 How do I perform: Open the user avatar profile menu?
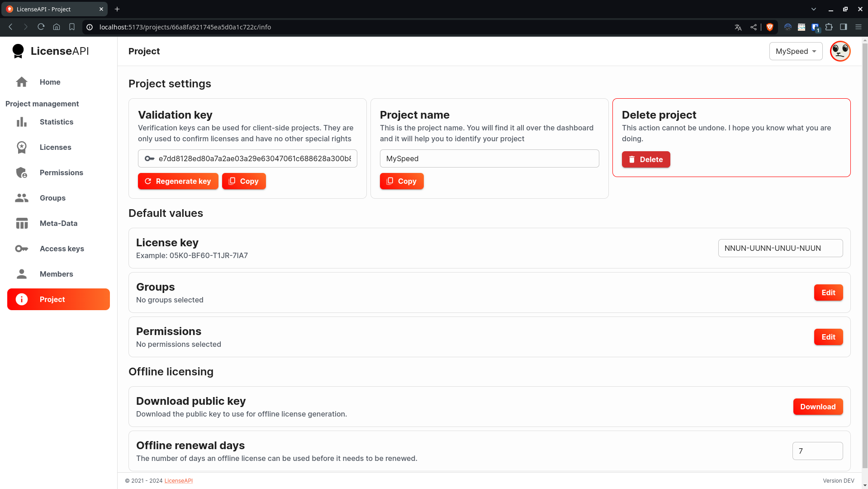840,51
